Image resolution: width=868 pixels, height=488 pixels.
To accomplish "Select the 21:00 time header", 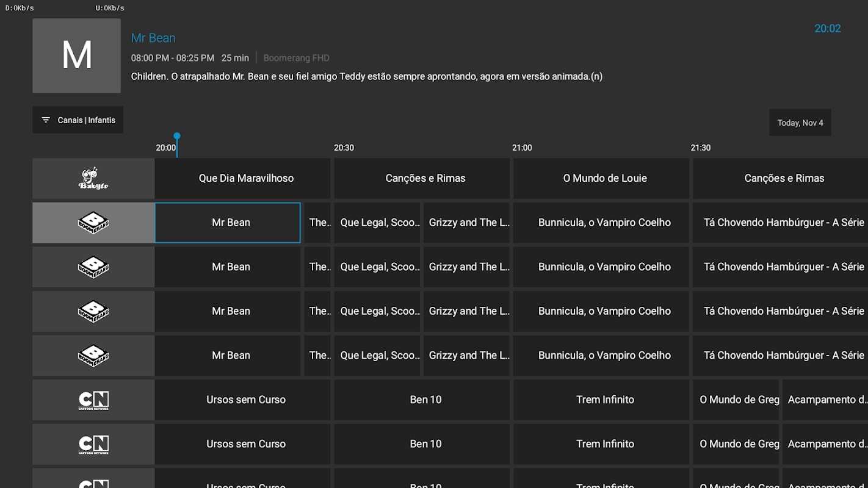I will coord(522,148).
